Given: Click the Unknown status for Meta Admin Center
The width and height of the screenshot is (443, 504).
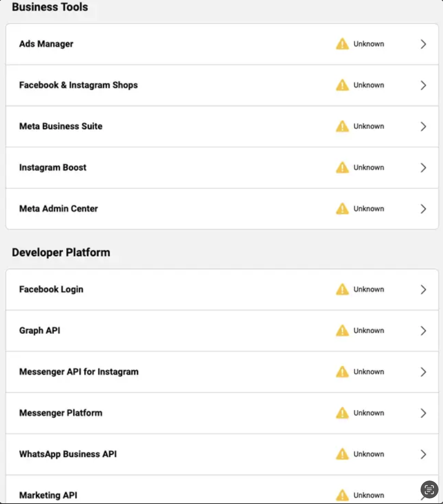Looking at the screenshot, I should pos(368,209).
